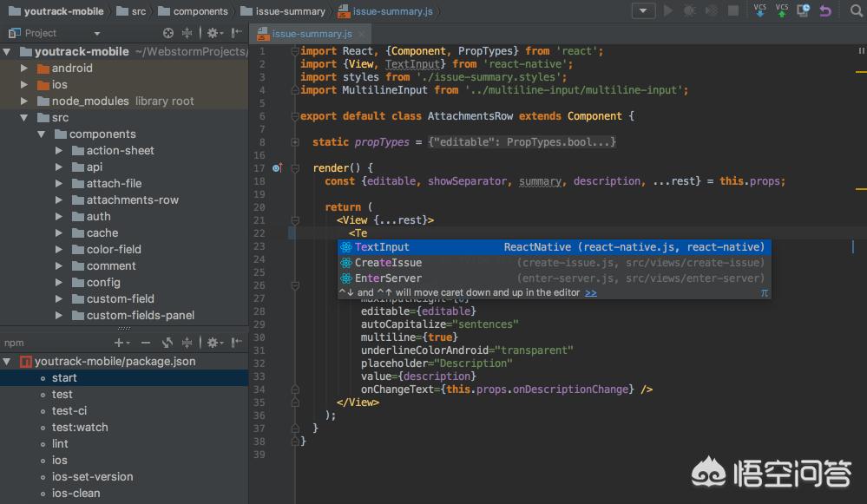Click the Debug bug icon
This screenshot has width=867, height=504.
coord(689,10)
